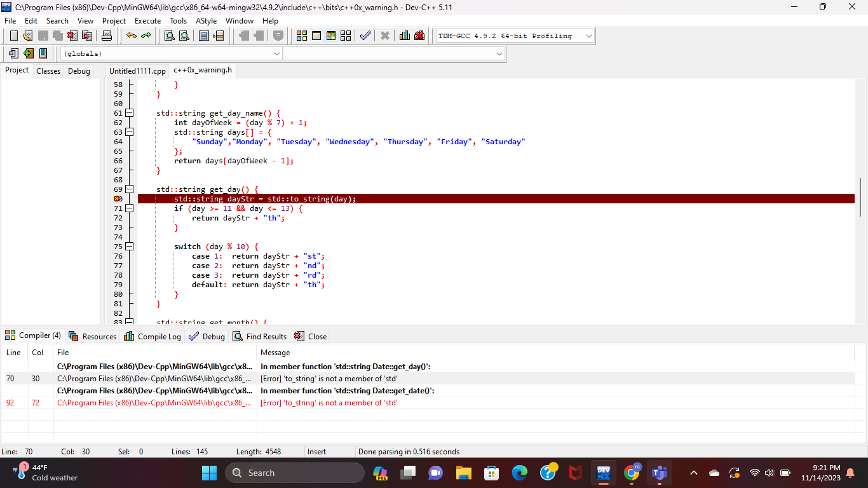Open the (globals) class dropdown
Image resolution: width=868 pixels, height=488 pixels.
[171, 54]
